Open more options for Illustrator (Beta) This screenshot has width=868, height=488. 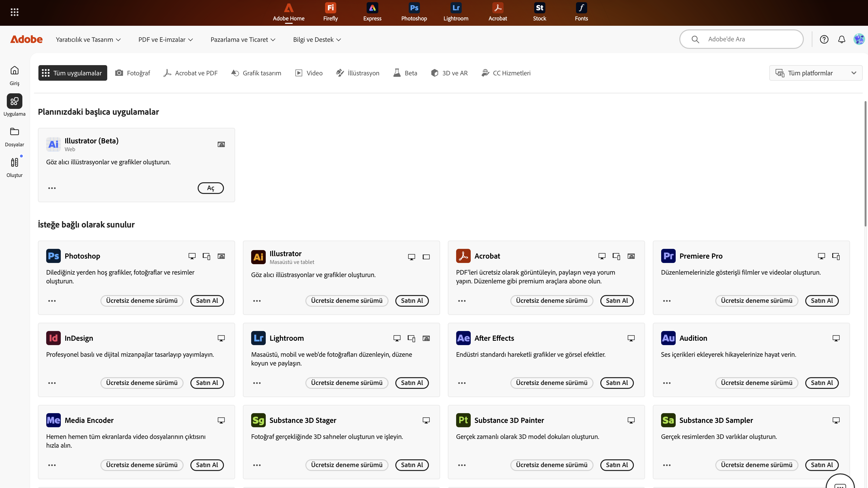(52, 188)
